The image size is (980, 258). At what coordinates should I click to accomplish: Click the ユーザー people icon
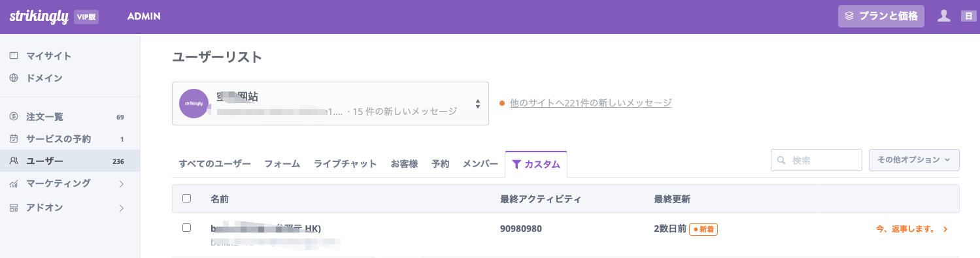[14, 161]
